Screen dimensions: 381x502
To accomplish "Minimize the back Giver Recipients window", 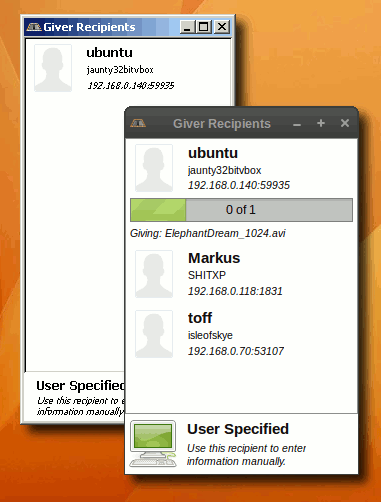I will pos(187,27).
